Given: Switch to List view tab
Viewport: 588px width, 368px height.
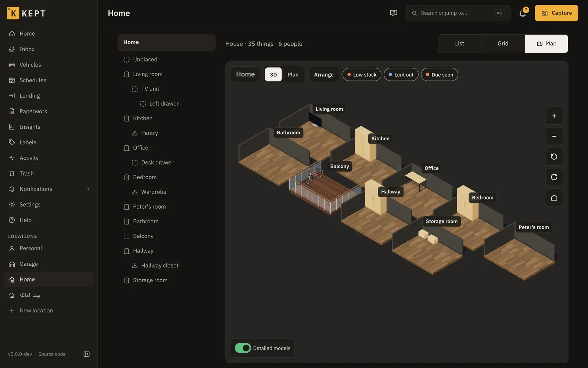Looking at the screenshot, I should (459, 44).
